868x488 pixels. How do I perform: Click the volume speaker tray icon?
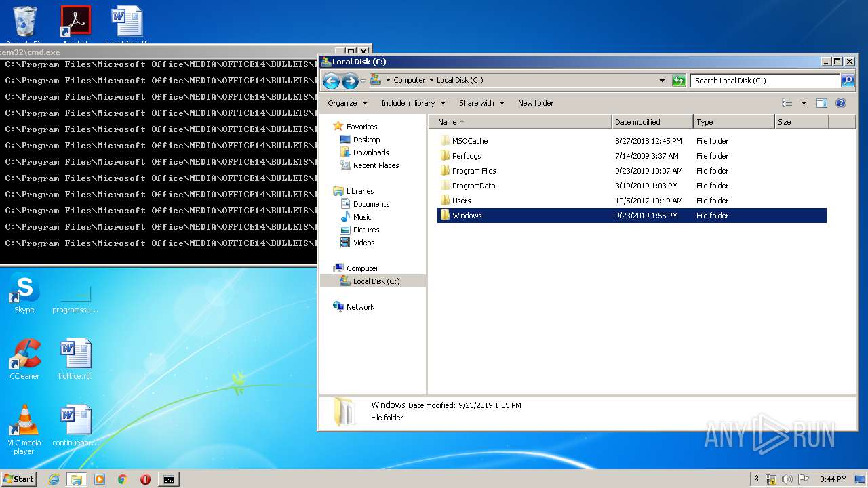point(787,479)
